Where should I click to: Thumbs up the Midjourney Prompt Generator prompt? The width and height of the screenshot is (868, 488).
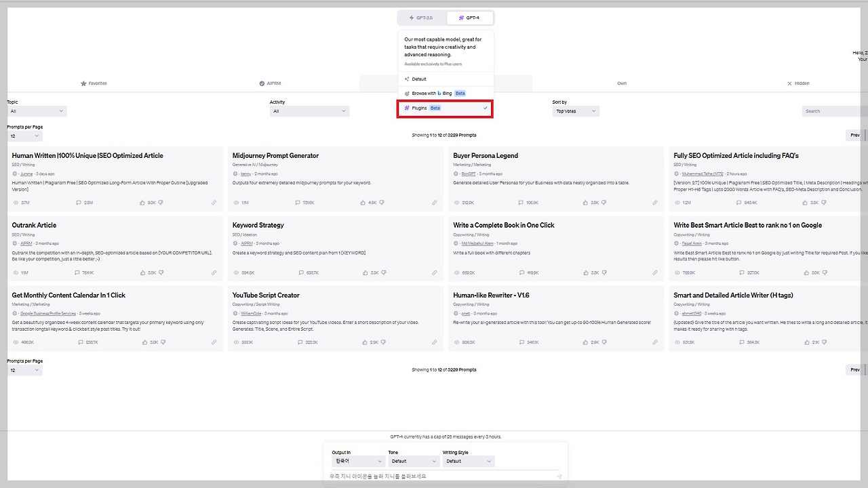[x=363, y=203]
